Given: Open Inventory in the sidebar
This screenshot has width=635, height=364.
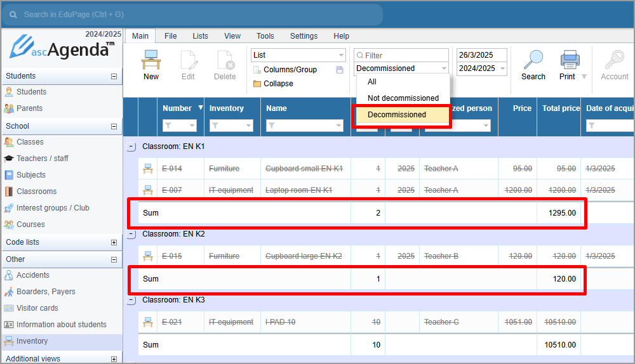Looking at the screenshot, I should (x=32, y=341).
